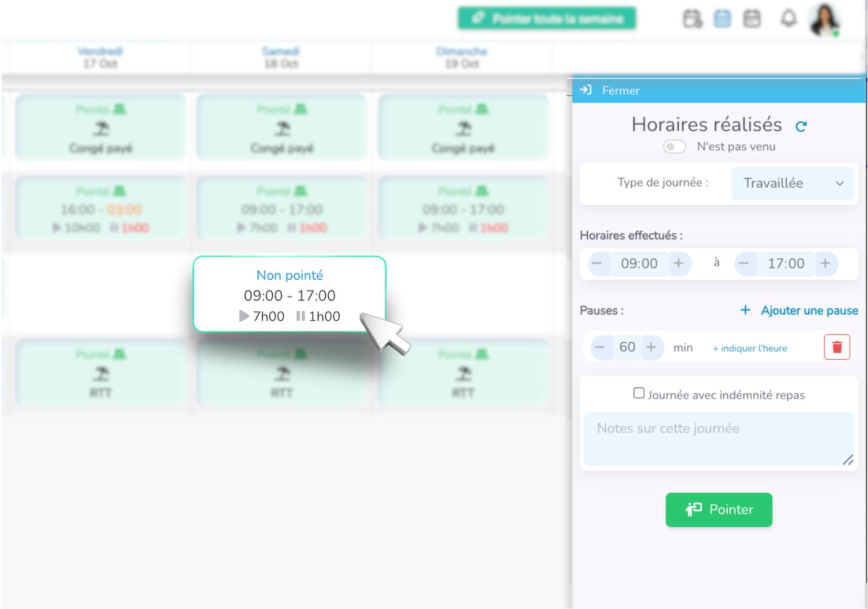Switch to the highlighted blue week calendar view

(x=722, y=19)
